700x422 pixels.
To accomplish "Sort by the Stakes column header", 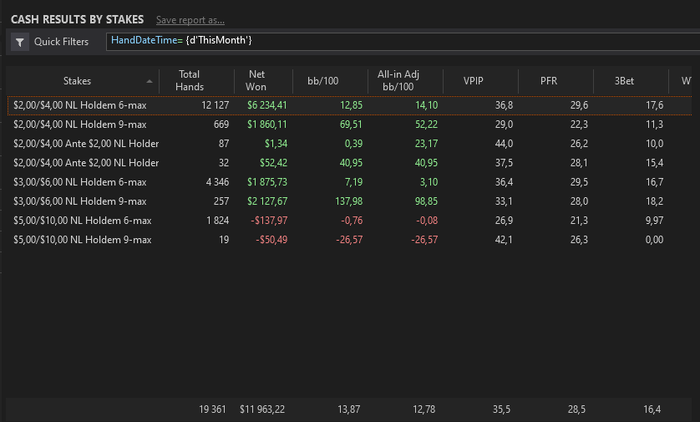I will pos(77,80).
